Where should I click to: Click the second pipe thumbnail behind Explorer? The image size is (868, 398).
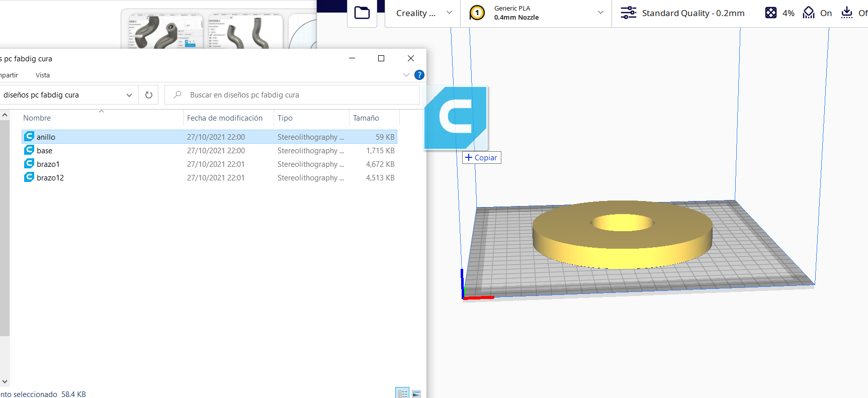(245, 31)
